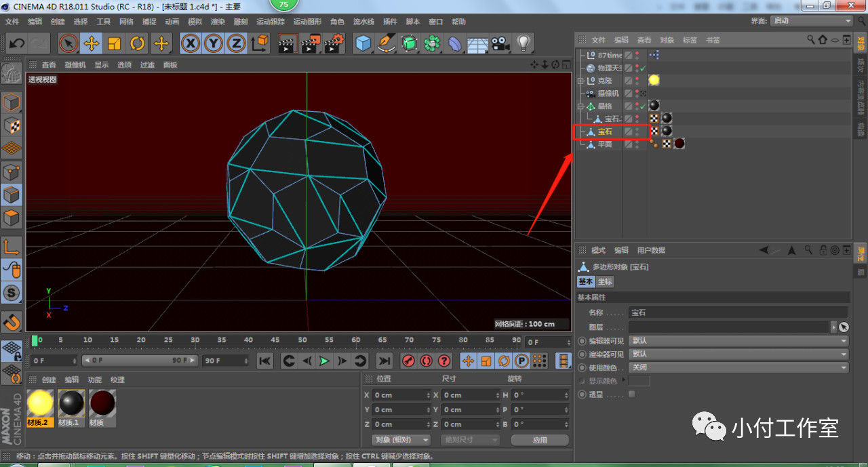Switch to the 基本 attributes tab
The image size is (868, 467).
coord(586,281)
